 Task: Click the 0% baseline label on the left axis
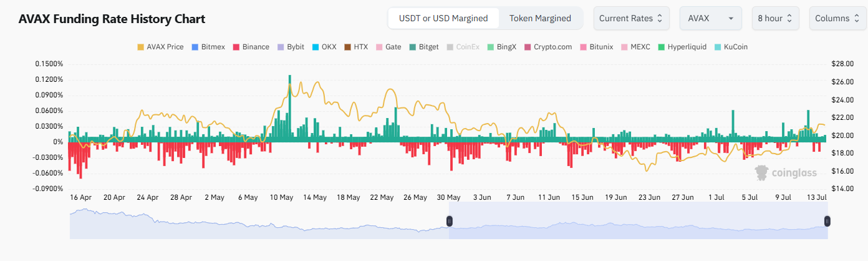(x=59, y=142)
